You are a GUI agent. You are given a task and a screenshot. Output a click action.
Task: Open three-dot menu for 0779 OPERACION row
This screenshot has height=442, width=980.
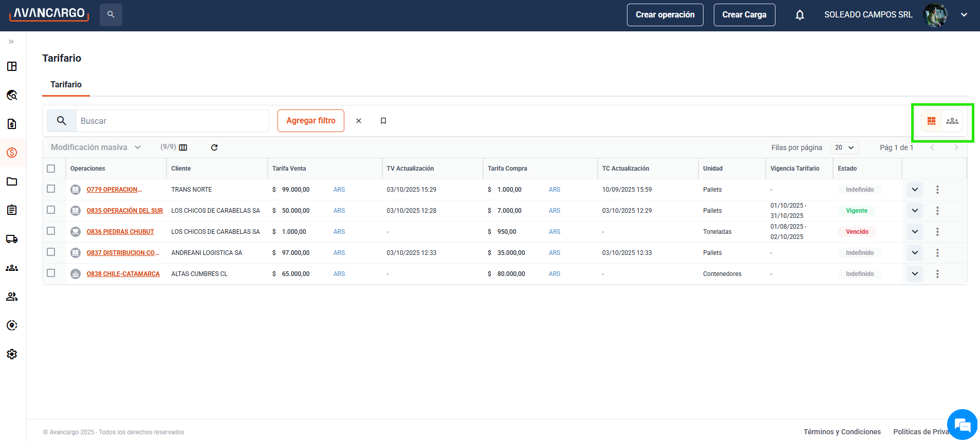click(937, 190)
